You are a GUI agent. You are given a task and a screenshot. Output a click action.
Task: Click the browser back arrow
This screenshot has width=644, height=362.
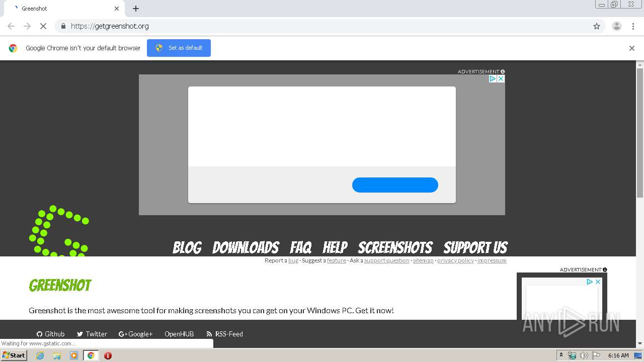click(11, 26)
